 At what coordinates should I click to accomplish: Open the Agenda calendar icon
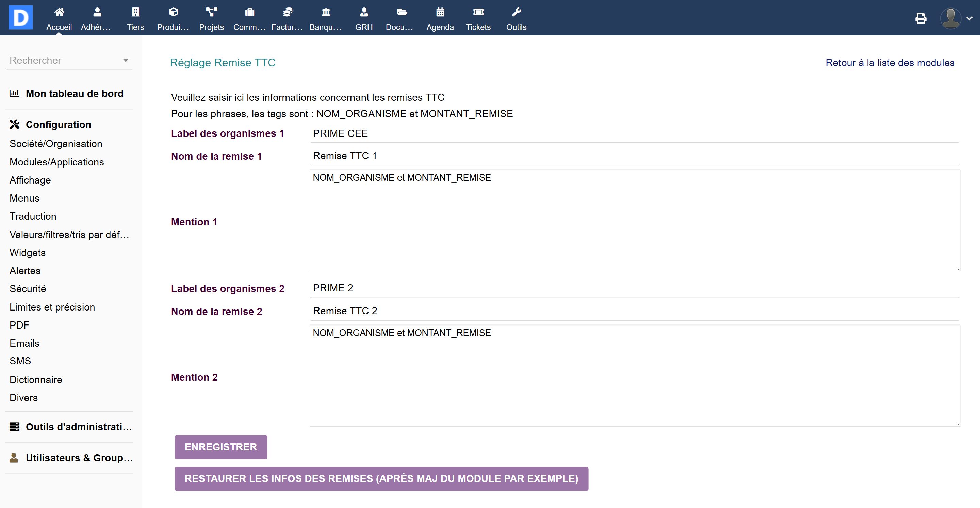(440, 13)
